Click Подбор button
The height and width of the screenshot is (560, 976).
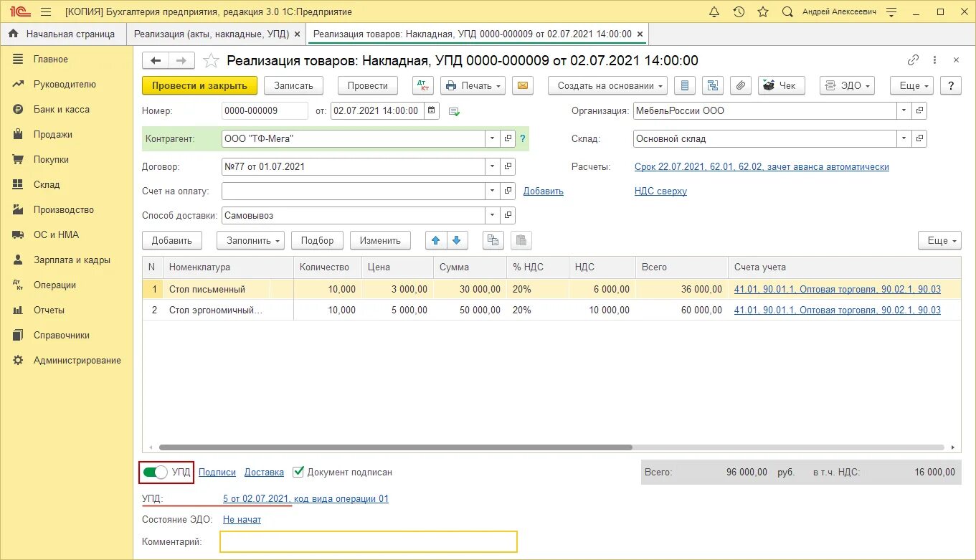[317, 240]
